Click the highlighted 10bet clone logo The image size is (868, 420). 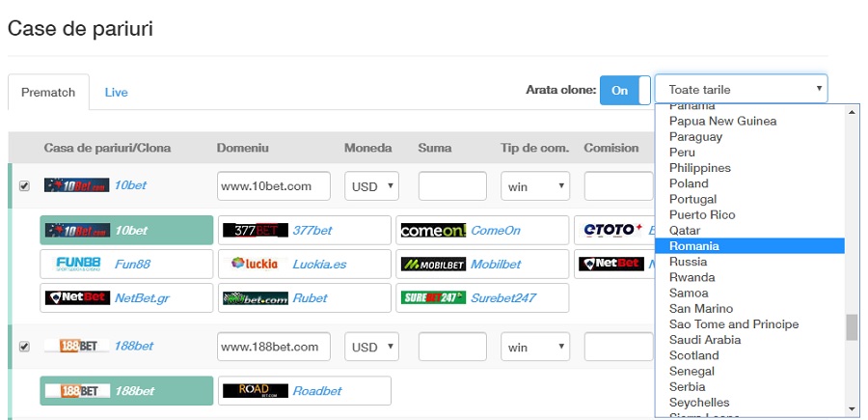[77, 230]
